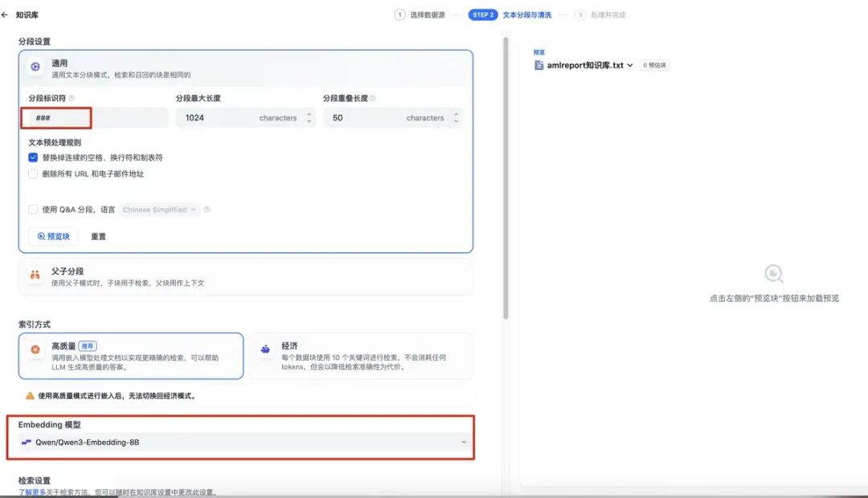Click the 经济 index mode icon

click(265, 349)
